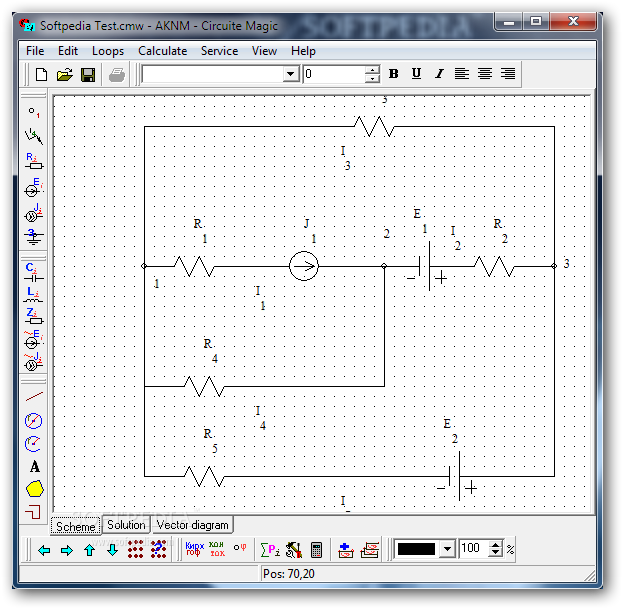Open the Loops menu
Image resolution: width=623 pixels, height=609 pixels.
[108, 51]
